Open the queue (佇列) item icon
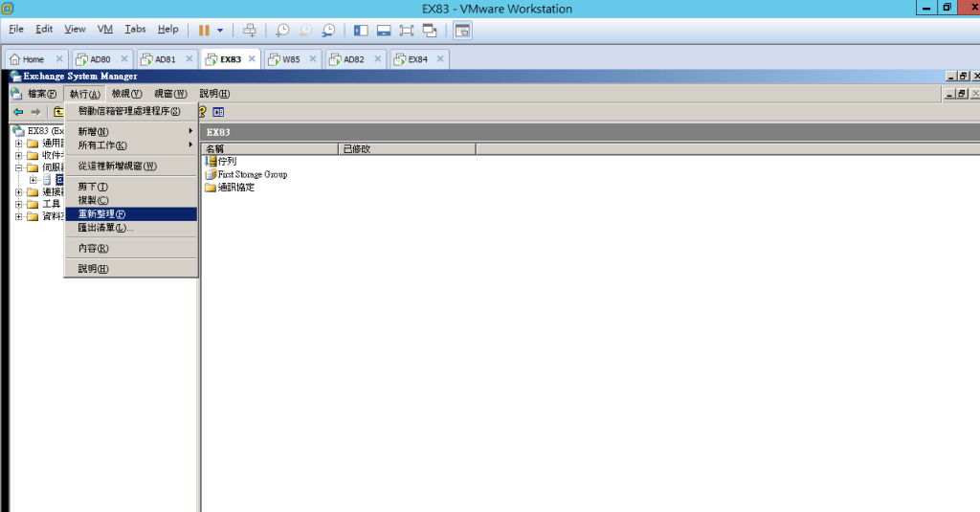 click(211, 162)
